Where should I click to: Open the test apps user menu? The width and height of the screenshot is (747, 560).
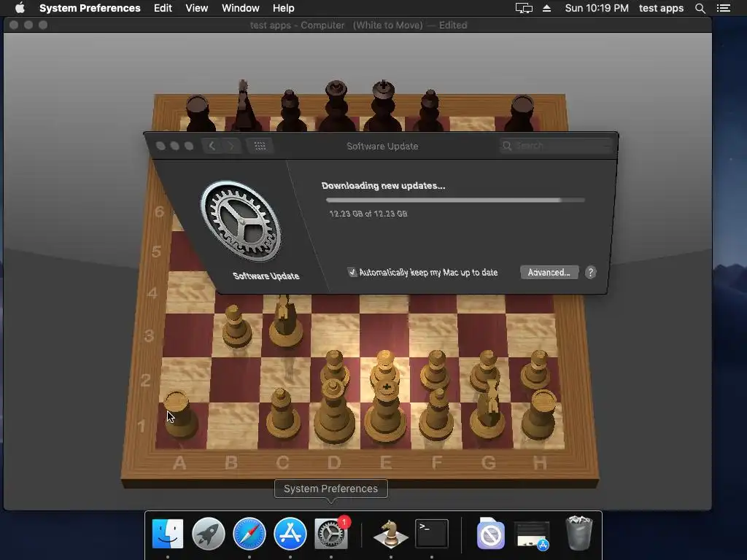pos(661,8)
